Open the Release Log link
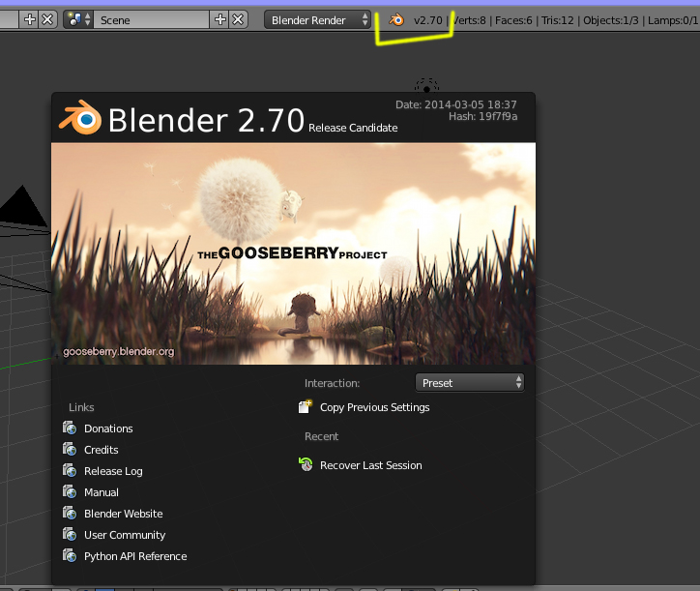 coord(113,471)
